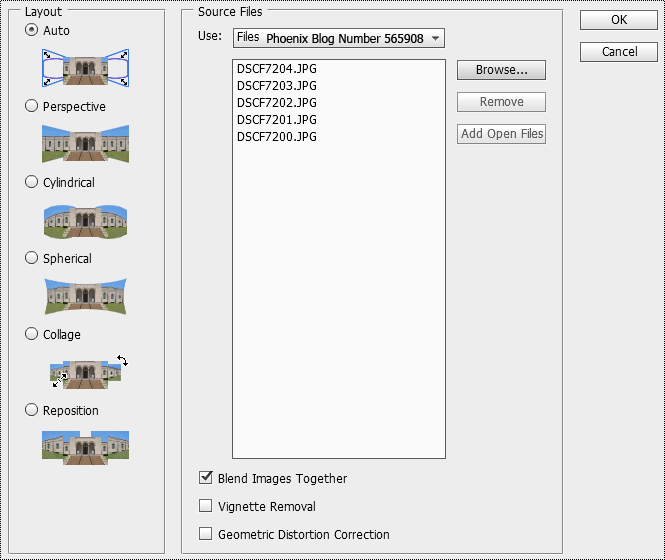
Task: Click the Spherical layout preview icon
Action: pos(85,296)
